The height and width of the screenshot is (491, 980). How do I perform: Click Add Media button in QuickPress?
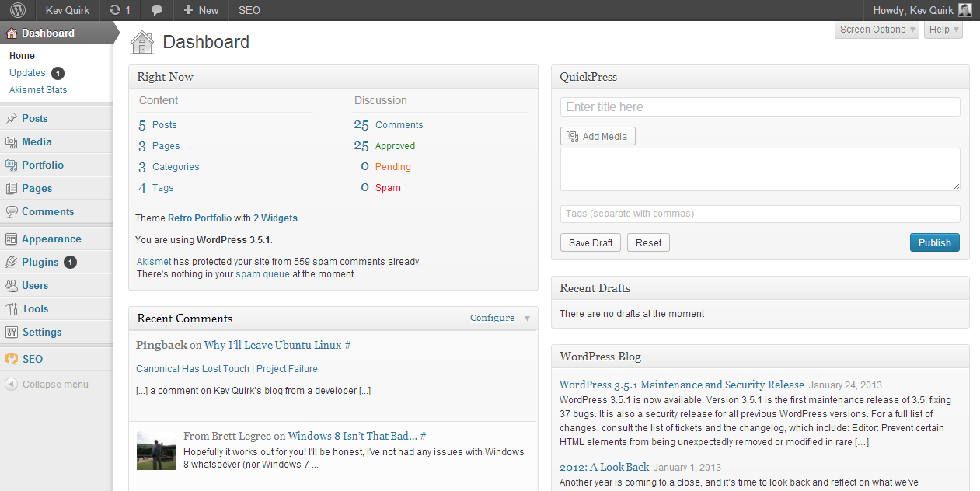click(x=598, y=136)
